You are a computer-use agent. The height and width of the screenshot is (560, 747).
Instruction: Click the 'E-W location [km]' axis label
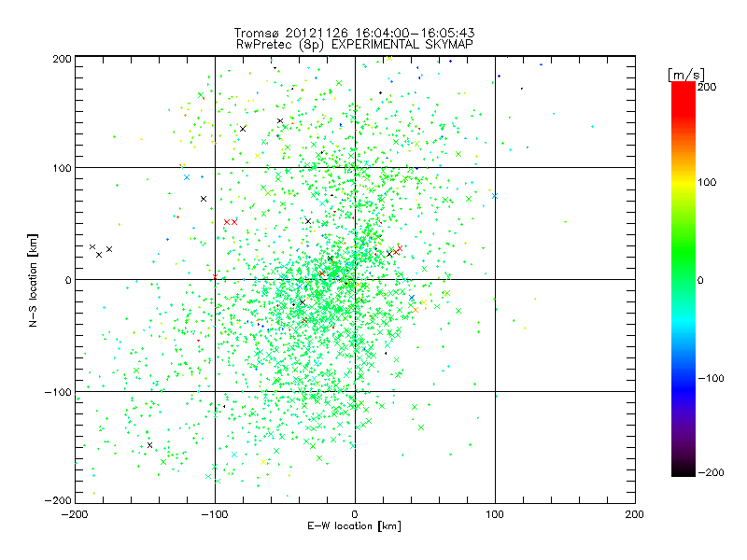point(354,526)
